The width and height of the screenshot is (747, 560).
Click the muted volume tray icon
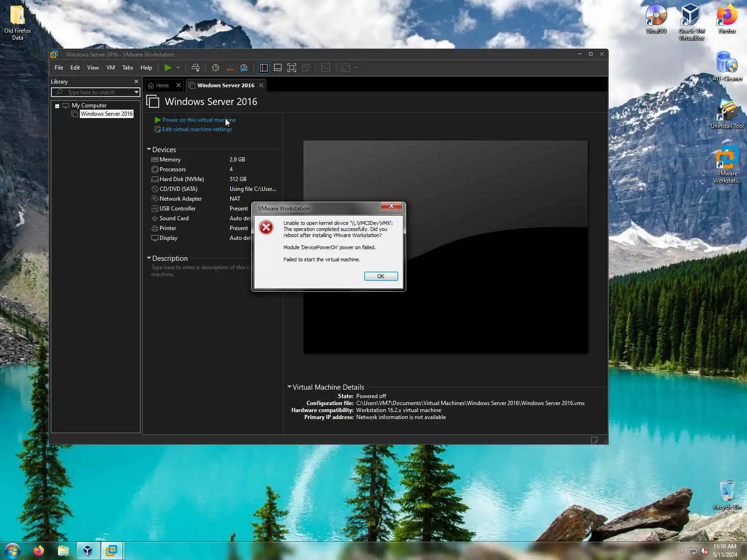705,551
